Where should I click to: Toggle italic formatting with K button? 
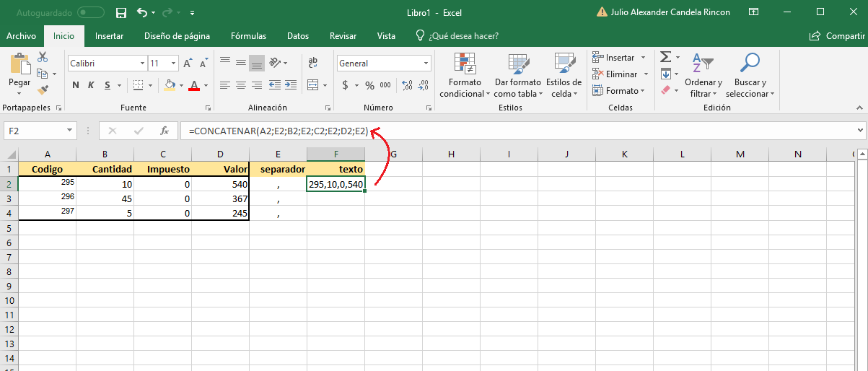tap(92, 85)
